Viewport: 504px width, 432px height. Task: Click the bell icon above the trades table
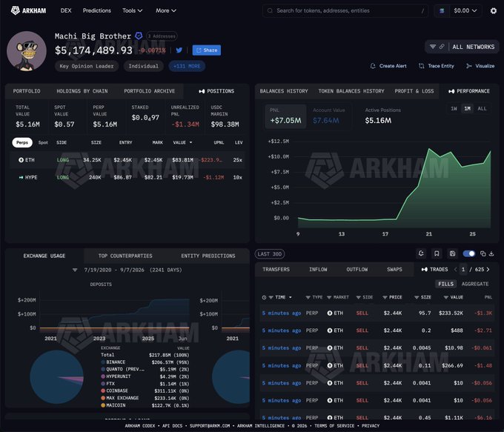[421, 253]
